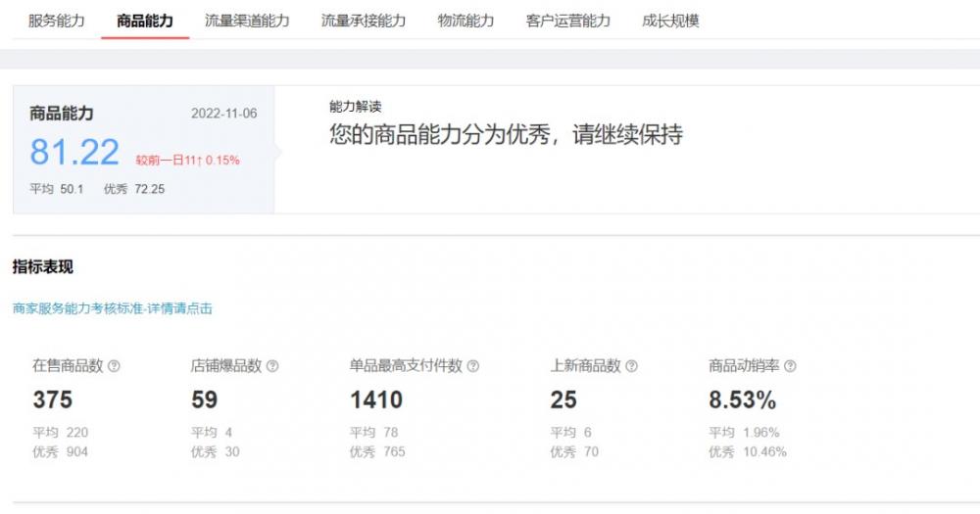Click the 81.22 product capability score
Image resolution: width=980 pixels, height=514 pixels.
point(74,153)
